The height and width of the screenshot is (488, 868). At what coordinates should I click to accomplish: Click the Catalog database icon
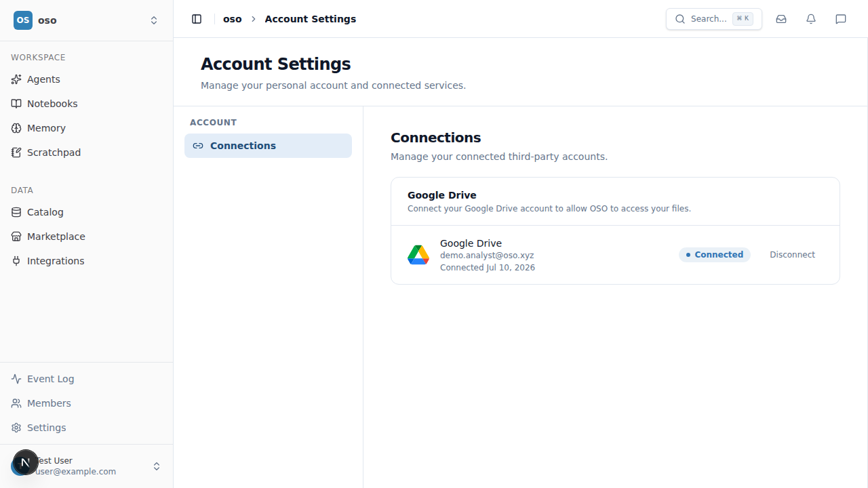[16, 212]
